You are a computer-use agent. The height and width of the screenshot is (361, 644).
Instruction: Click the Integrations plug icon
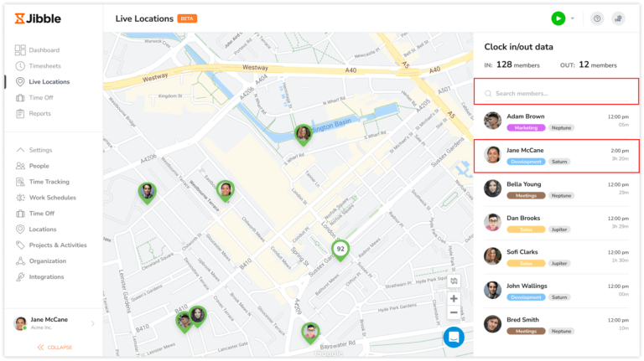point(20,277)
